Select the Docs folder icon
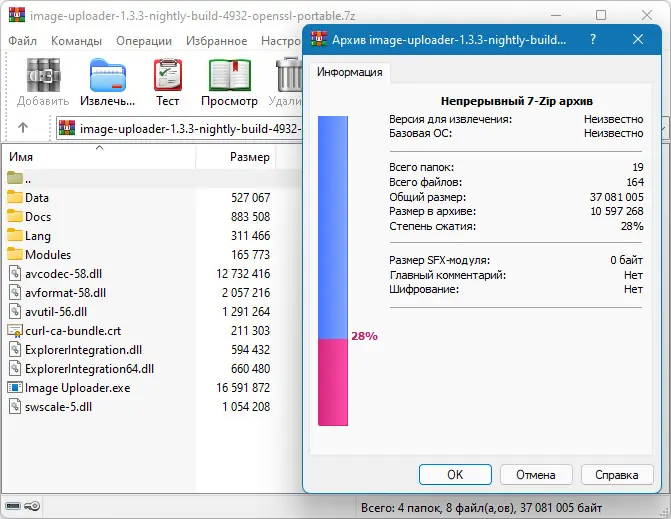The height and width of the screenshot is (519, 671). [x=15, y=216]
